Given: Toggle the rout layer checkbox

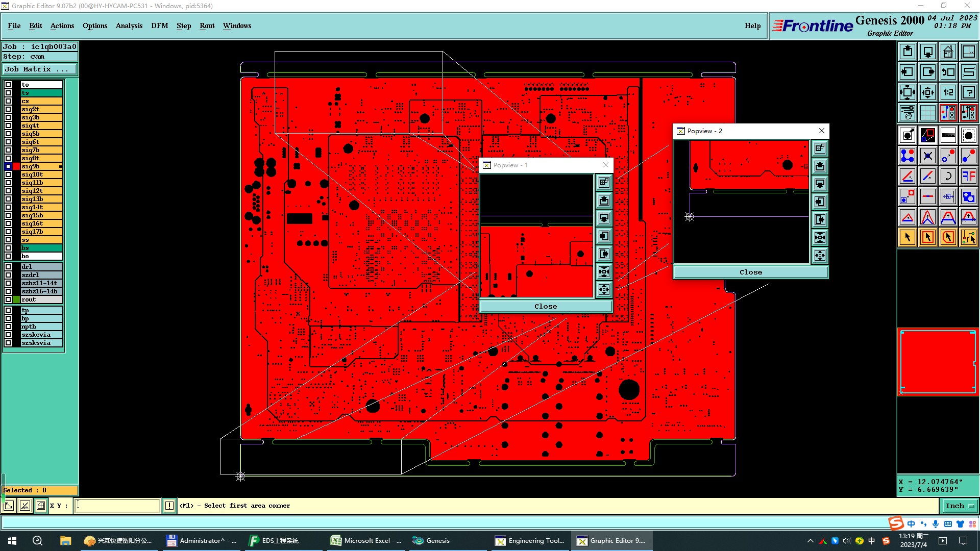Looking at the screenshot, I should (8, 299).
